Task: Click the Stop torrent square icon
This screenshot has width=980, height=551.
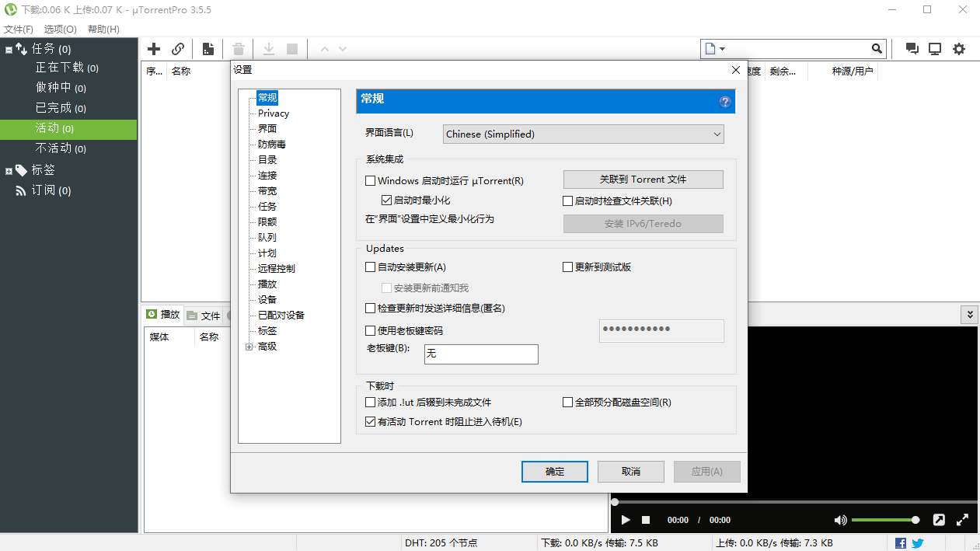Action: coord(292,49)
